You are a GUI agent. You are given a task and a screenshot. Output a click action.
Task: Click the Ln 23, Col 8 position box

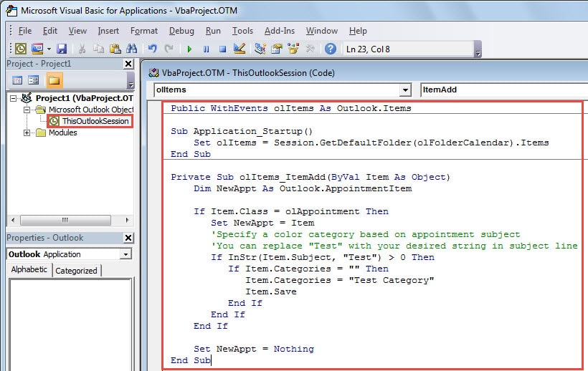click(x=409, y=49)
